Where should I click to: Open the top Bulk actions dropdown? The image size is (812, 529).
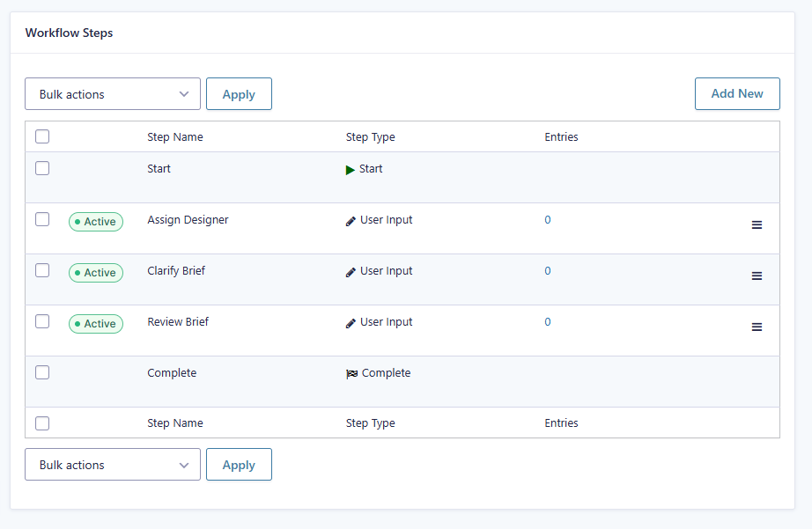pyautogui.click(x=113, y=94)
